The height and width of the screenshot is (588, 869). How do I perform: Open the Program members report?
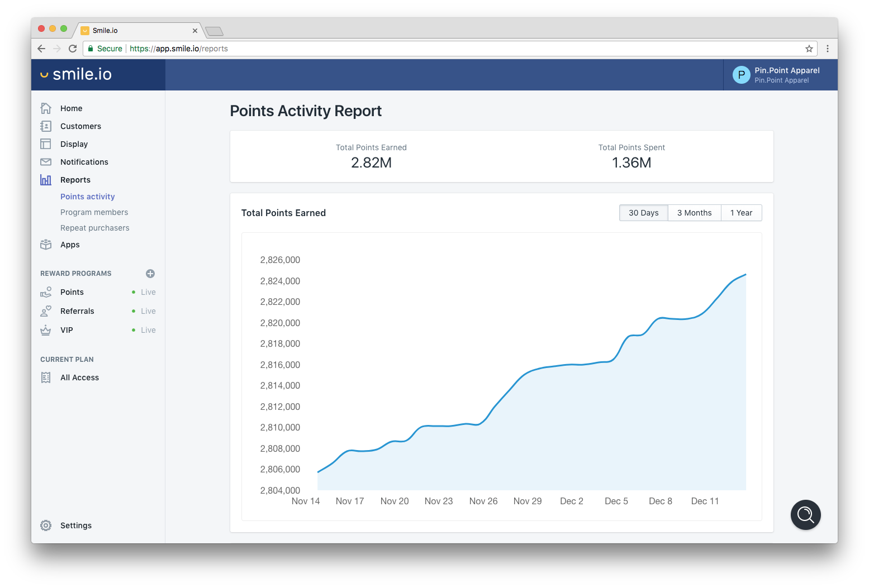click(94, 212)
